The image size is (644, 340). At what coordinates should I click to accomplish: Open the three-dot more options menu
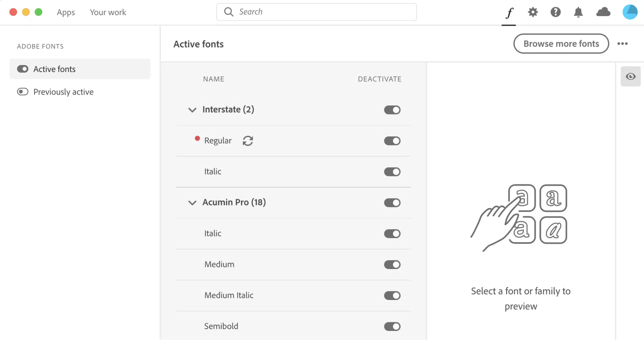coord(622,44)
